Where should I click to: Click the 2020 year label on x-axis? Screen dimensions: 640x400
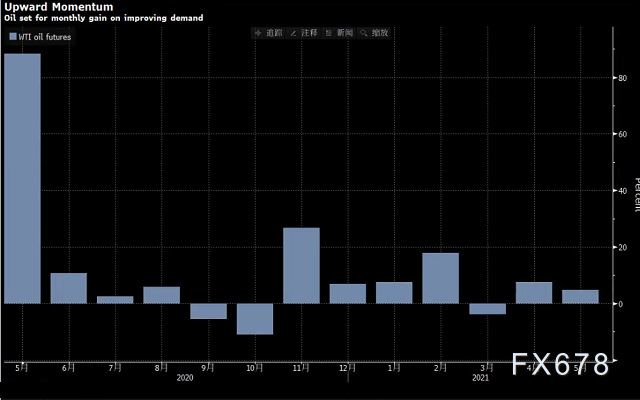184,378
